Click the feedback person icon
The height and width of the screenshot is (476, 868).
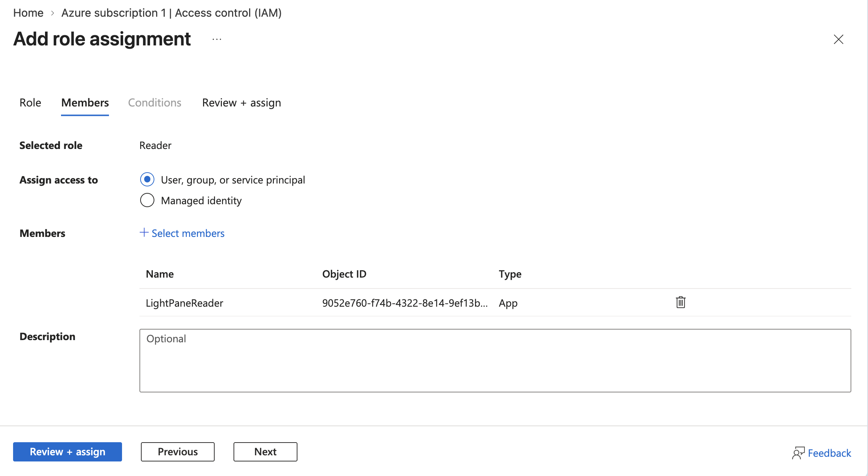click(x=798, y=453)
